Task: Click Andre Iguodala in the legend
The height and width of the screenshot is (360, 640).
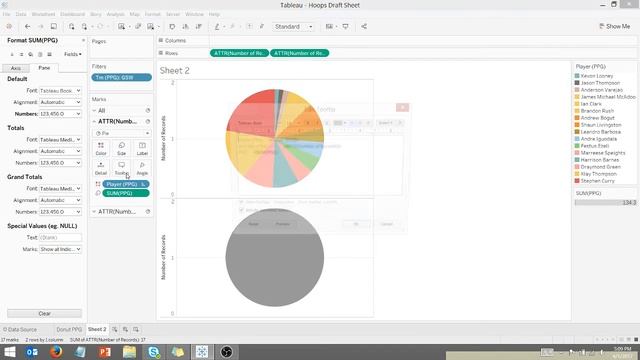Action: click(599, 139)
